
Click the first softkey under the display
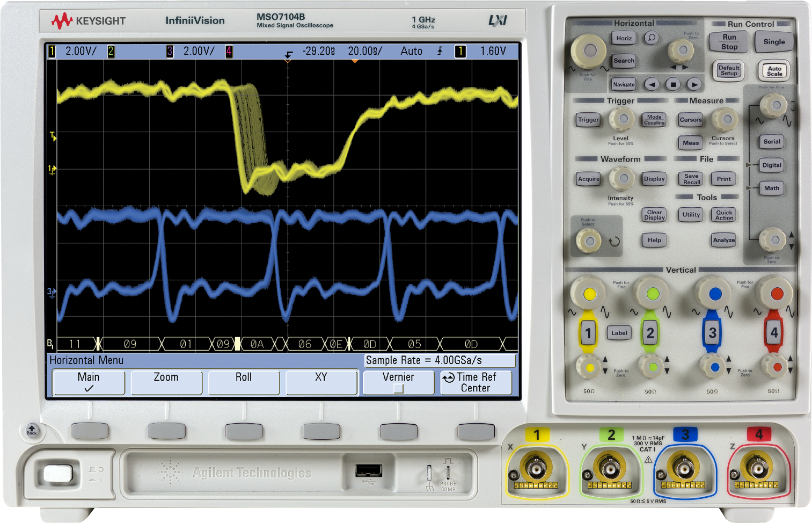[90, 431]
